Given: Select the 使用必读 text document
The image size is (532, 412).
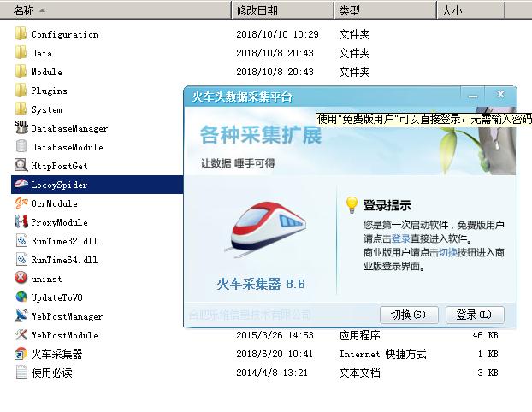Looking at the screenshot, I should 51,373.
